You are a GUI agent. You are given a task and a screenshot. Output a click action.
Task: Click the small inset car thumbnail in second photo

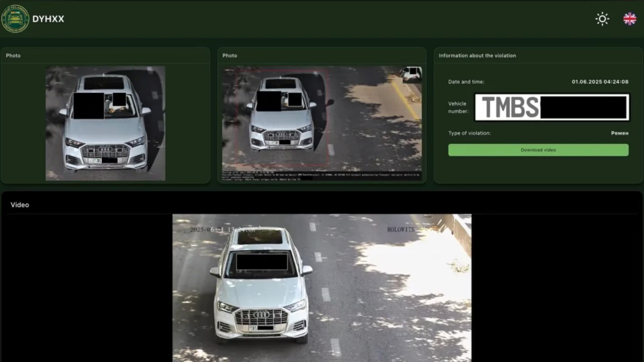(x=411, y=74)
